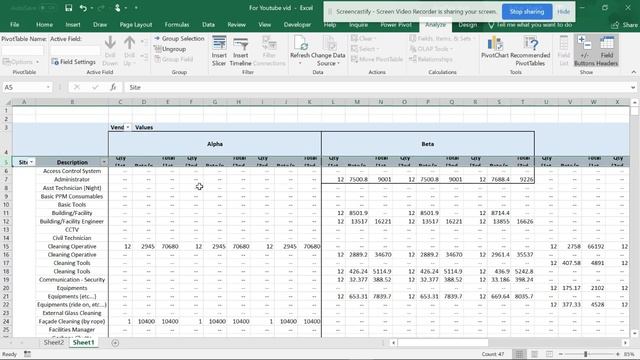
Task: Open the Name Box dropdown arrow
Action: point(48,87)
